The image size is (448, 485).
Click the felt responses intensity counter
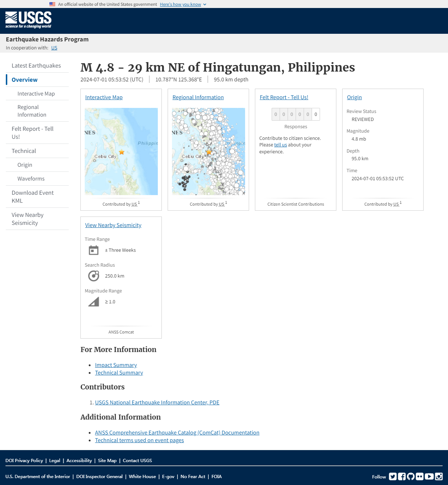click(x=296, y=114)
